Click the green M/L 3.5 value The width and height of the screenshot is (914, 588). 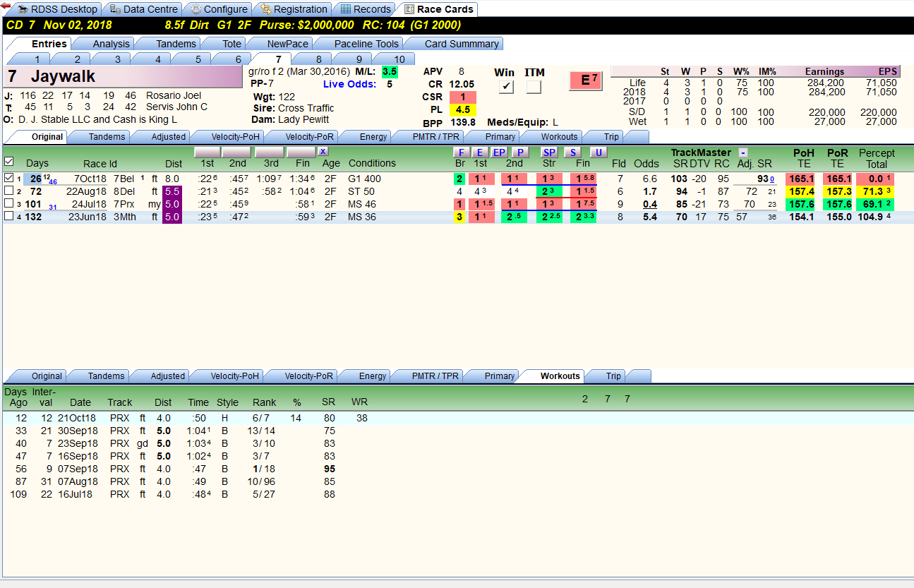coord(390,72)
